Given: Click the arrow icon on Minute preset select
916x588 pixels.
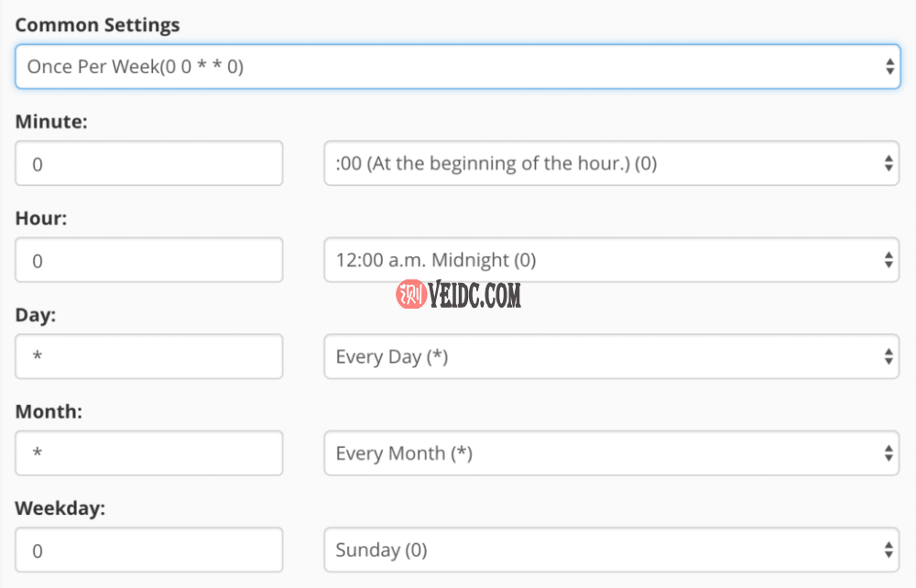Looking at the screenshot, I should click(x=889, y=164).
